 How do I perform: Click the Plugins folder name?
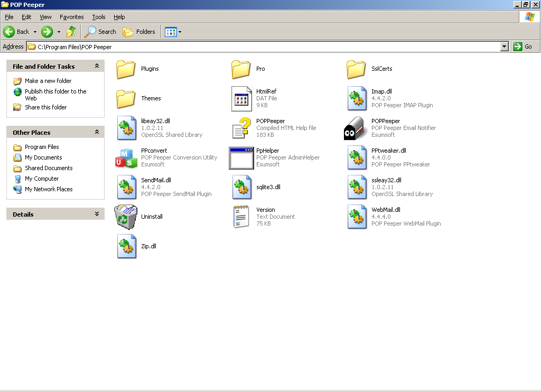click(x=150, y=69)
